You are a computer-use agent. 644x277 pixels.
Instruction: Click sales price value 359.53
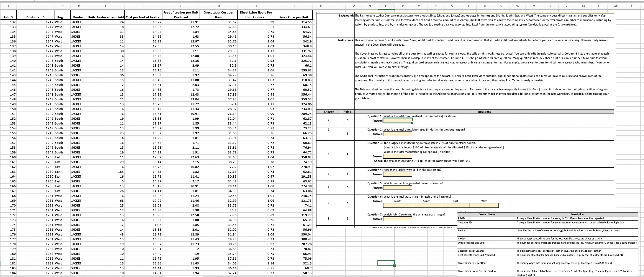tap(294, 99)
